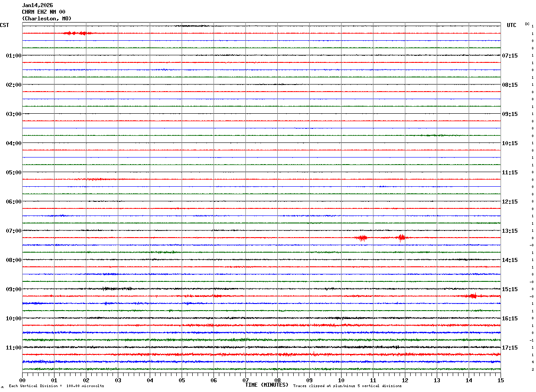Click the 00 minute axis tick label
Viewport: 536px width, 392px height.
(22, 380)
